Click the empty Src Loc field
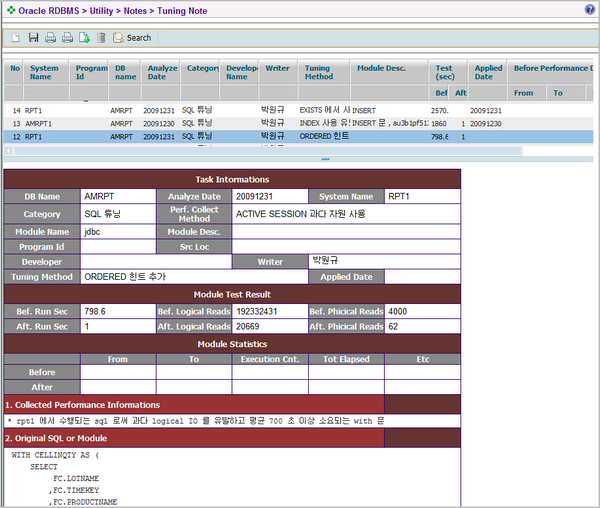 click(346, 247)
